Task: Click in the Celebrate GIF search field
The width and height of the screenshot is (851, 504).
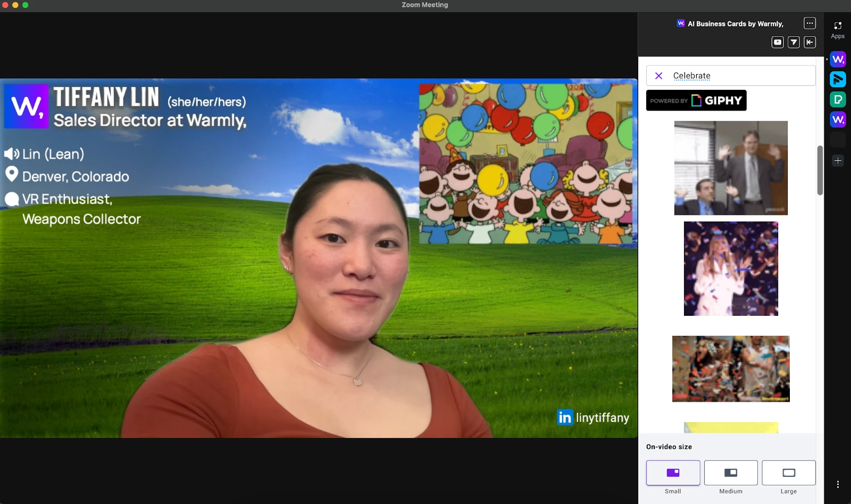Action: tap(731, 75)
